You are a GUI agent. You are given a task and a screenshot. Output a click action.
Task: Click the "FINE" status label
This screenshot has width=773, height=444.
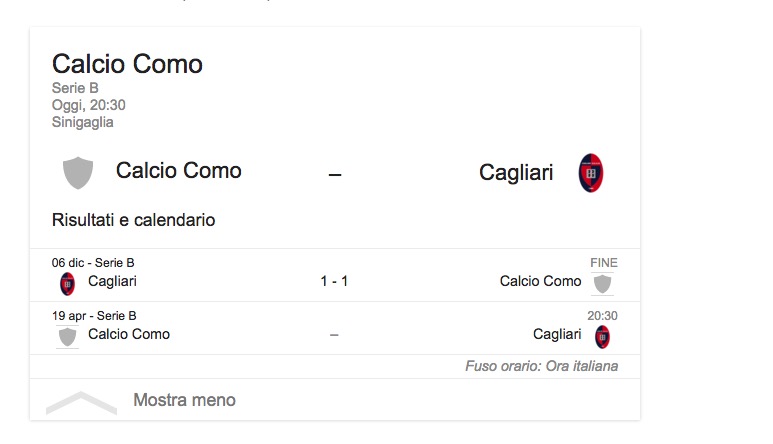(604, 263)
